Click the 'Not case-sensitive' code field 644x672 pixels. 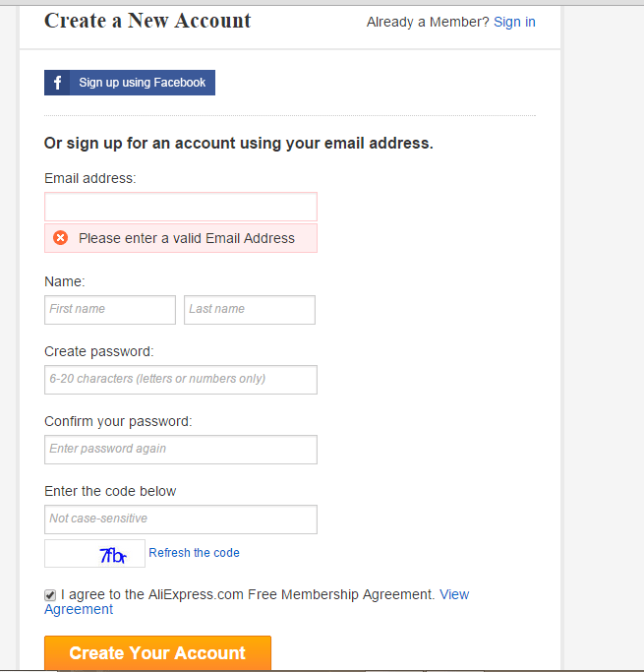tap(181, 519)
